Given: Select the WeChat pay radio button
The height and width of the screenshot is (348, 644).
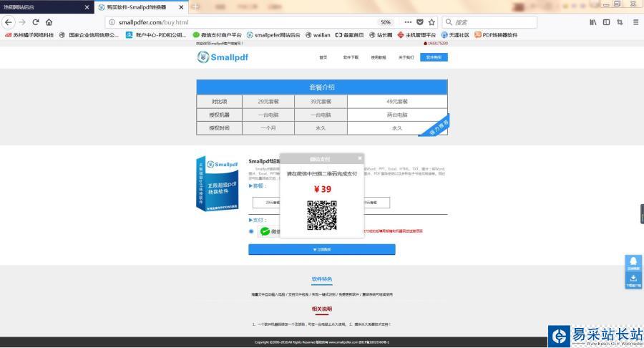Looking at the screenshot, I should [251, 231].
